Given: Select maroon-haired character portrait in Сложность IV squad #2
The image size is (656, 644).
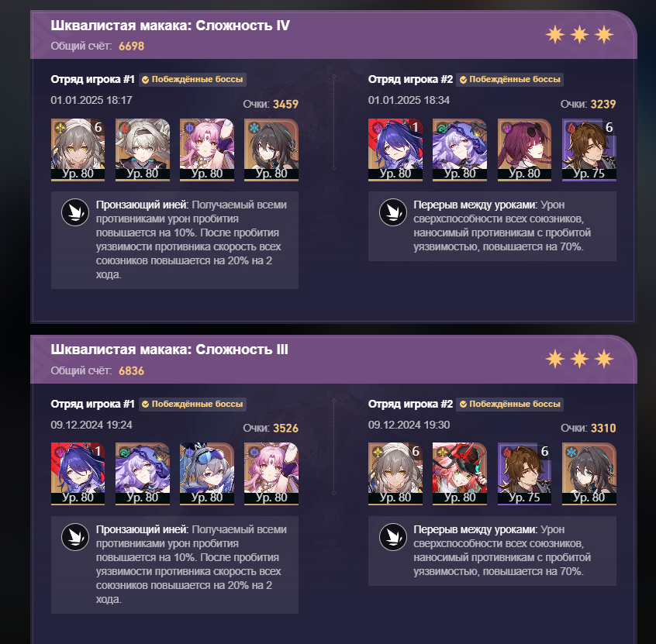Looking at the screenshot, I should [524, 150].
